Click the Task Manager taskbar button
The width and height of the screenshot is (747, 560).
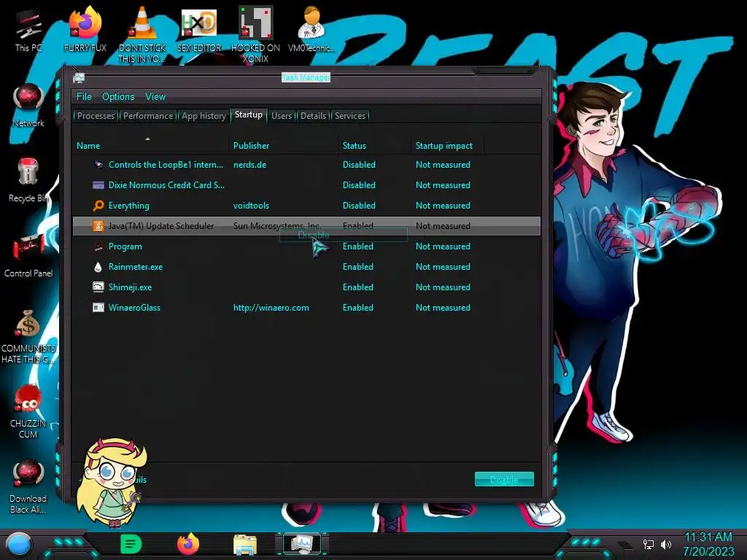pos(301,544)
